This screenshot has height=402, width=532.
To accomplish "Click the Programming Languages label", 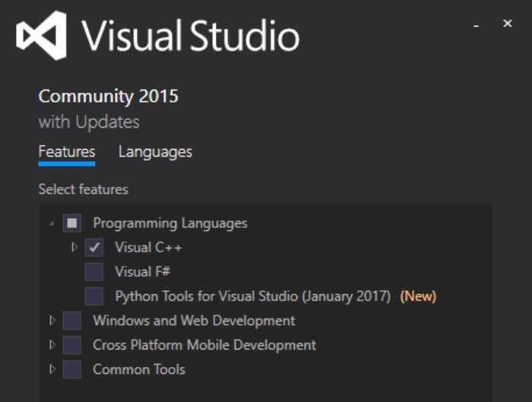I will point(170,223).
